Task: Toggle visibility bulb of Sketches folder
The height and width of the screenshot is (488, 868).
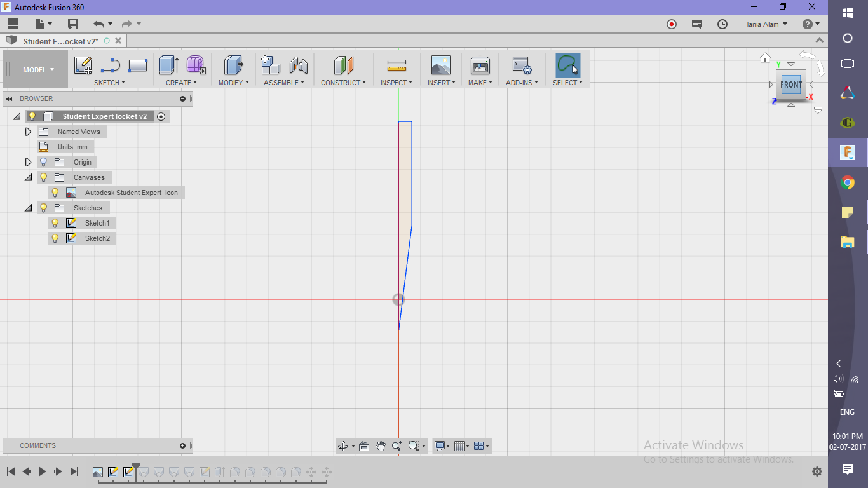Action: [44, 208]
